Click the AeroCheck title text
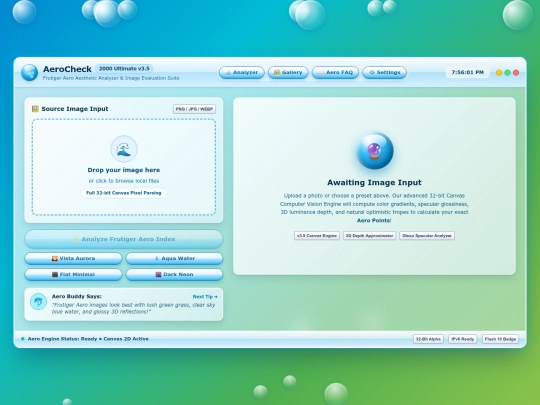Image resolution: width=540 pixels, height=405 pixels. [67, 69]
